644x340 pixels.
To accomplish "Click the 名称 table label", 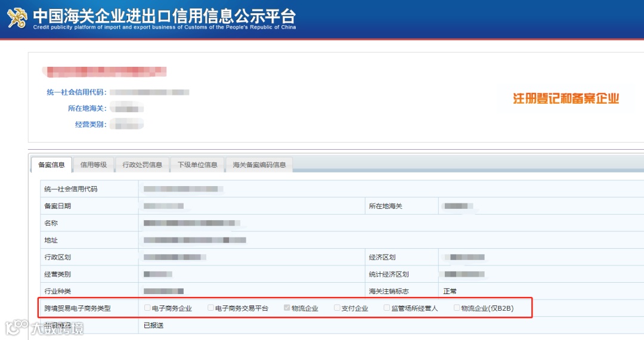I will (51, 223).
